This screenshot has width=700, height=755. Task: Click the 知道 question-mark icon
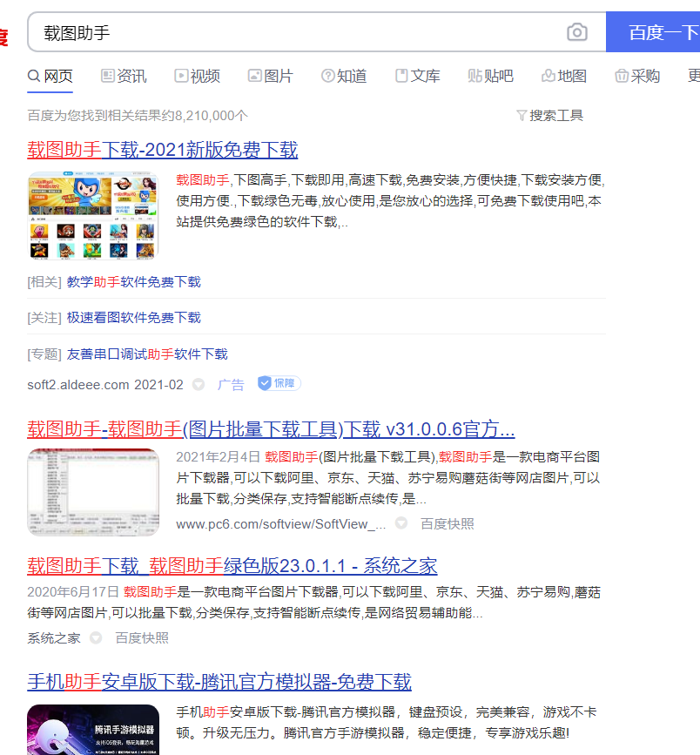tap(328, 76)
